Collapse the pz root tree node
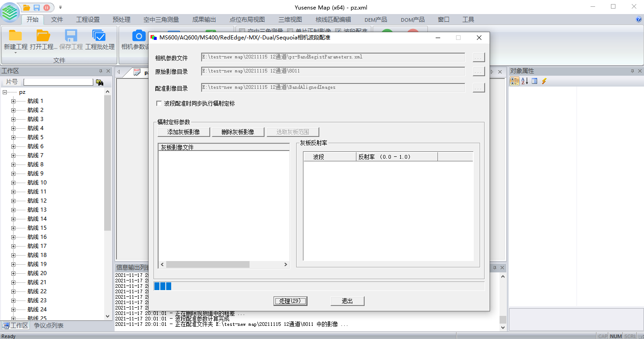The image size is (644, 339). [x=5, y=92]
